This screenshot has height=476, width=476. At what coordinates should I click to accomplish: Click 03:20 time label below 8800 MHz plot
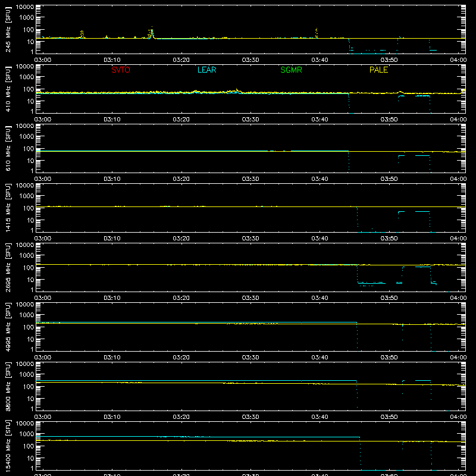pyautogui.click(x=181, y=417)
